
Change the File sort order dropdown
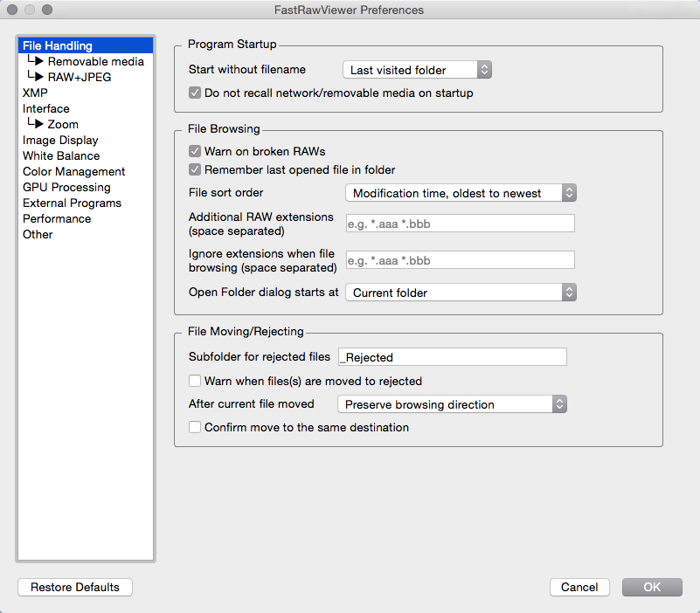pyautogui.click(x=461, y=193)
